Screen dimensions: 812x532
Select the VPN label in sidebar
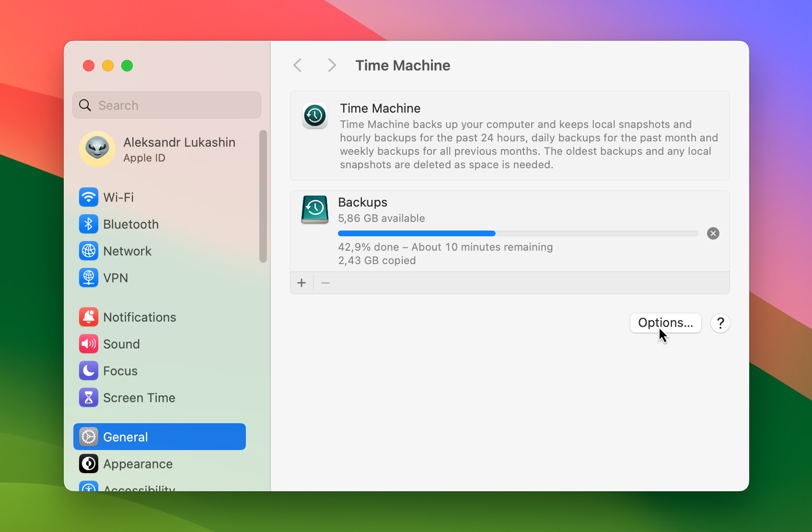(x=116, y=278)
